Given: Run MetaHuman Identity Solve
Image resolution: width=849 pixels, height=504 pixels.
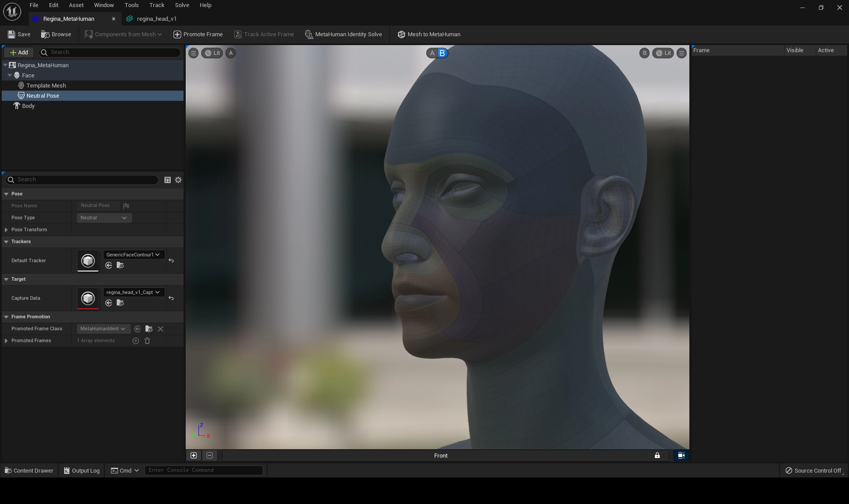Looking at the screenshot, I should click(343, 34).
